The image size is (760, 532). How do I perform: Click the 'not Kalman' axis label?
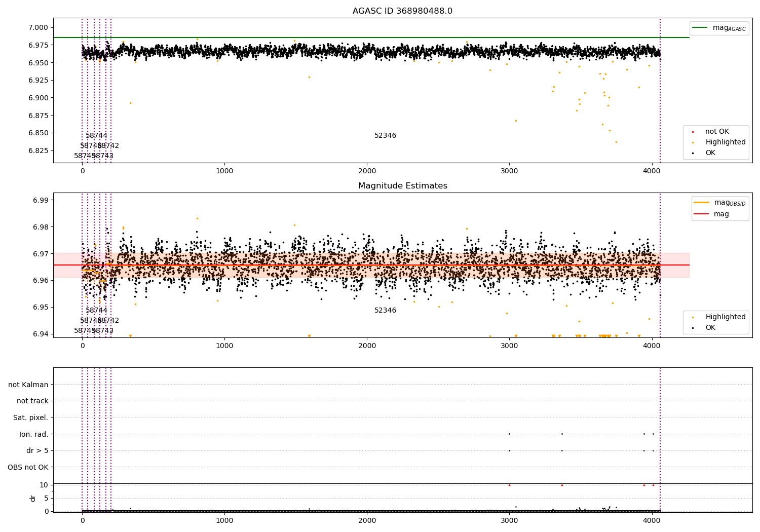(28, 385)
